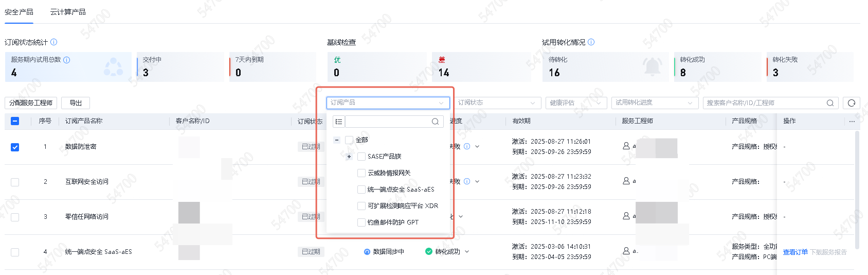The image size is (868, 275).
Task: Click the info icon next to 试用转化情况
Action: point(591,42)
